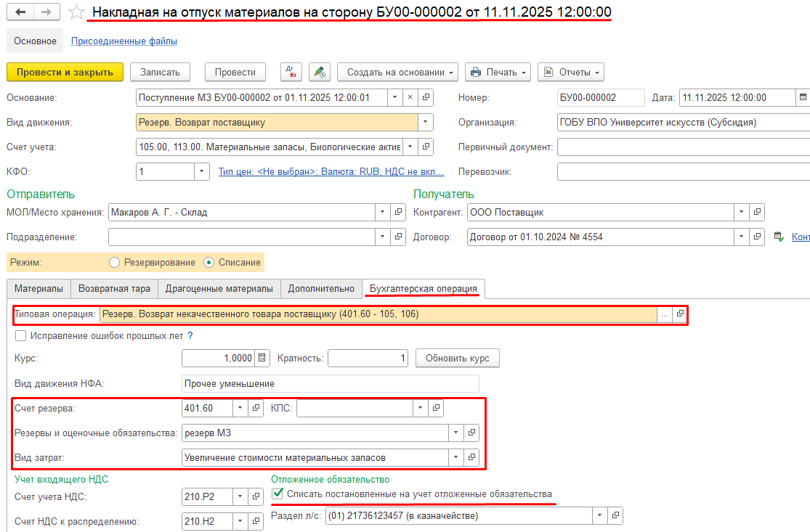Enable Исправление ошибок прошлых лет checkbox
This screenshot has width=810, height=532.
21,336
